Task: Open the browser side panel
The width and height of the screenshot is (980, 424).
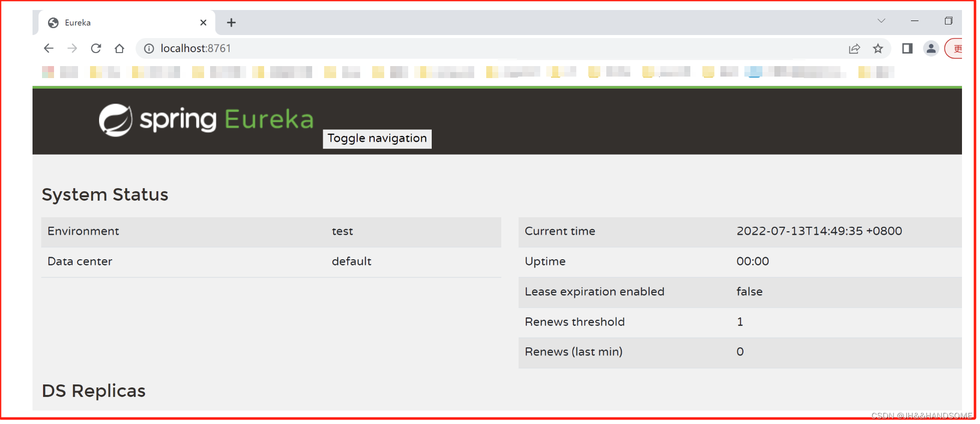Action: click(x=907, y=49)
